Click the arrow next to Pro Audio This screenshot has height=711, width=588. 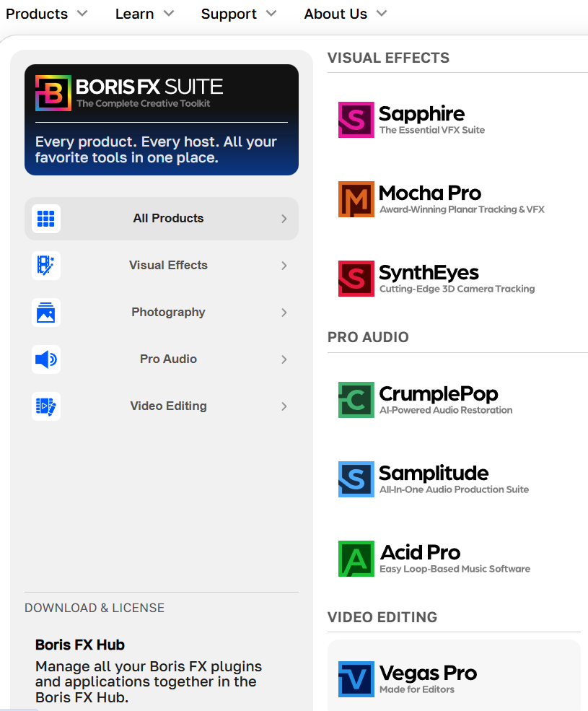pyautogui.click(x=284, y=359)
